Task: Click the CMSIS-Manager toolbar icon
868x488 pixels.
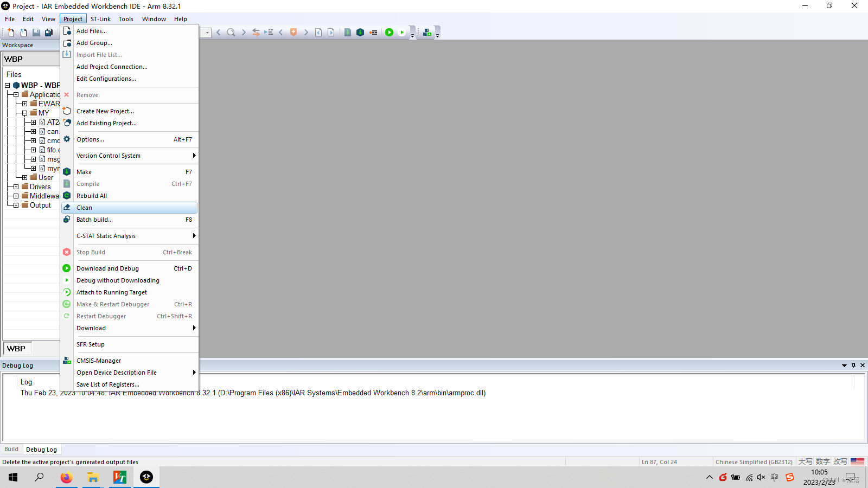Action: (x=427, y=33)
